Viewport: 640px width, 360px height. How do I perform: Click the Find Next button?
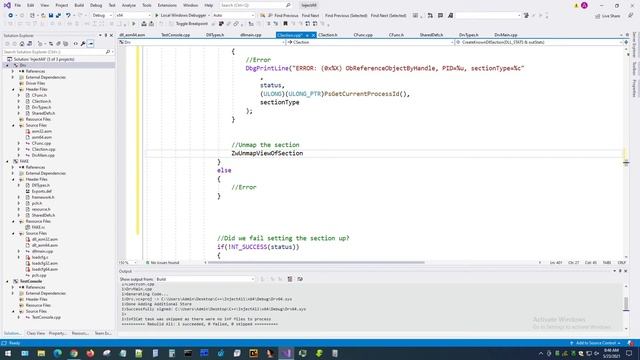coord(310,16)
